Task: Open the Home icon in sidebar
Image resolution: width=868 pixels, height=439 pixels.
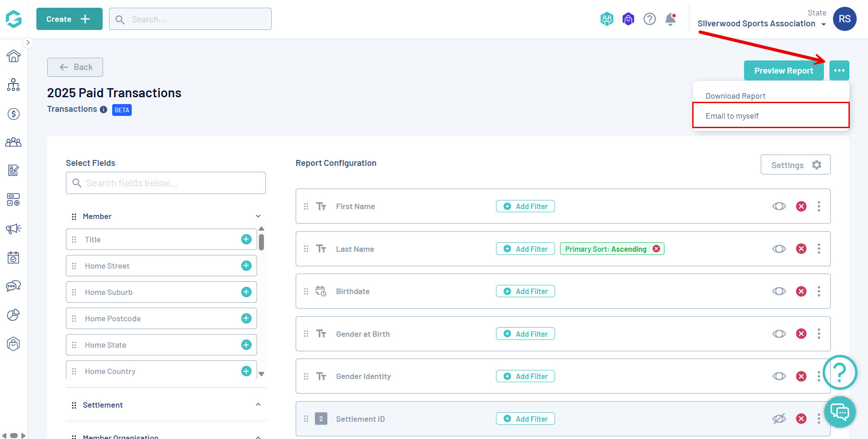Action: point(14,56)
